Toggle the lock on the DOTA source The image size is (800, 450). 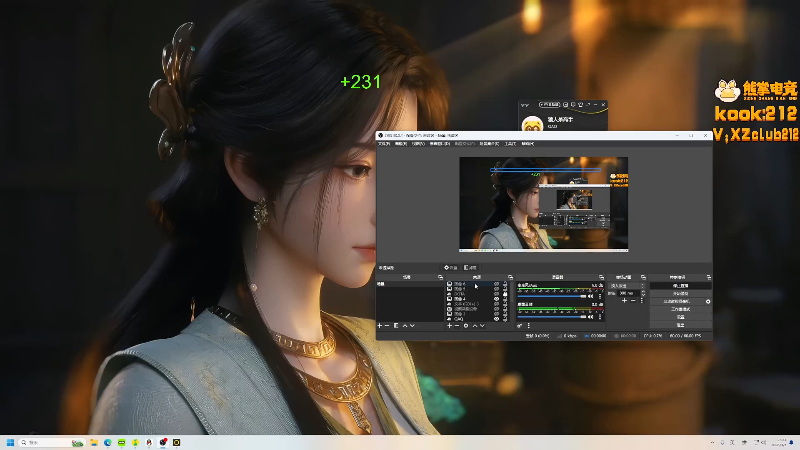(x=505, y=294)
